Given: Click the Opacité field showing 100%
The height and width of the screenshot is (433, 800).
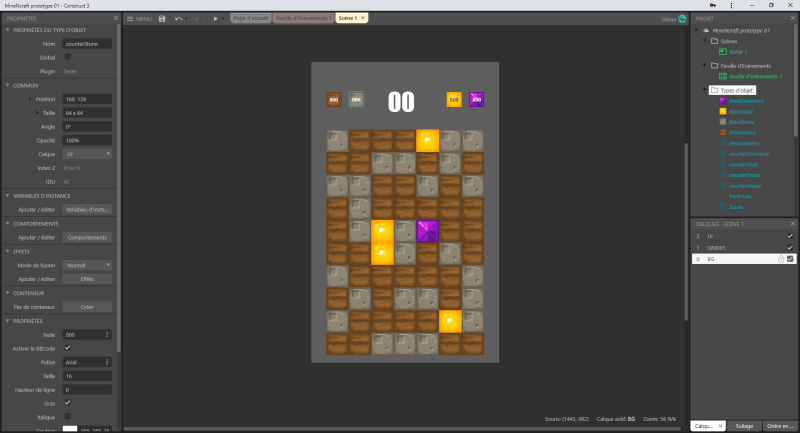Looking at the screenshot, I should pos(87,140).
